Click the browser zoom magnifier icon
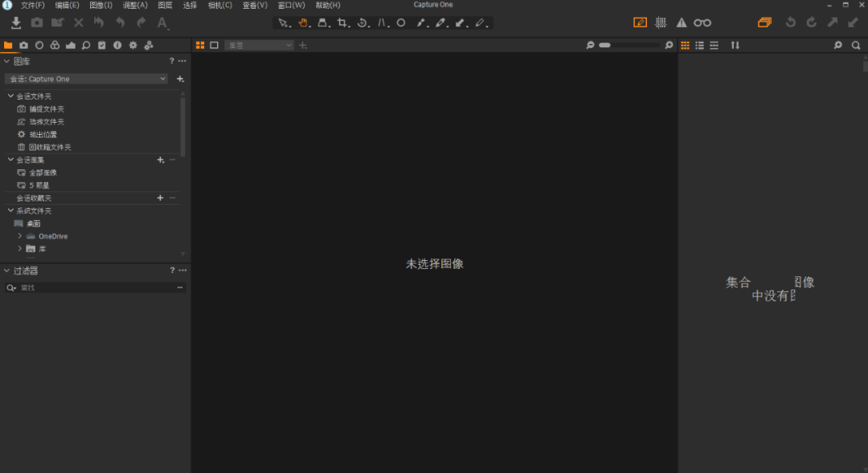The image size is (868, 473). point(838,45)
